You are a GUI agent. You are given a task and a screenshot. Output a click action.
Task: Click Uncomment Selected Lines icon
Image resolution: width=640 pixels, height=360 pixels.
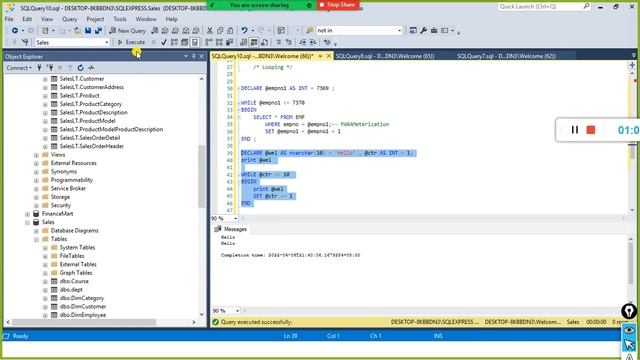[x=289, y=42]
